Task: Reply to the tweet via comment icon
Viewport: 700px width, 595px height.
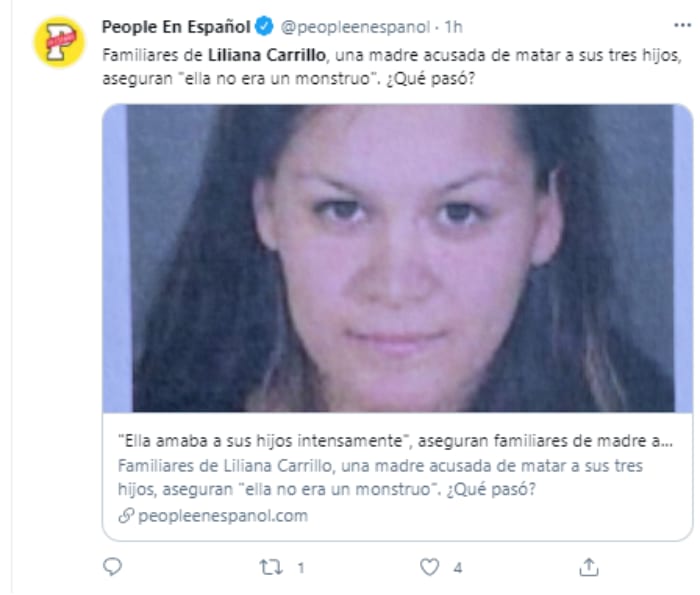Action: point(112,567)
